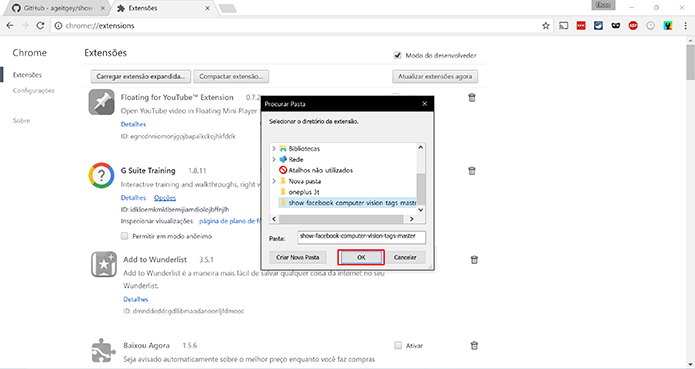Close the Extensões browser tab
The image size is (695, 369).
tap(208, 8)
